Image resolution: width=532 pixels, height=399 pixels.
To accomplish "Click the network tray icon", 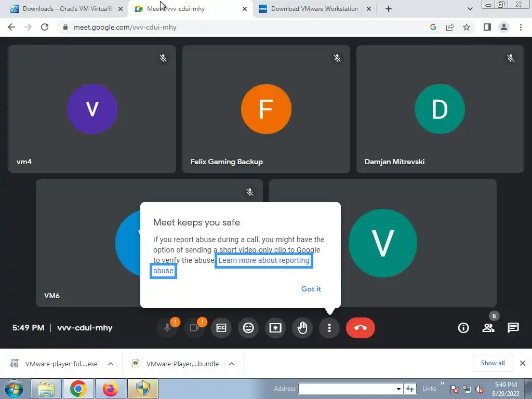I will click(467, 389).
